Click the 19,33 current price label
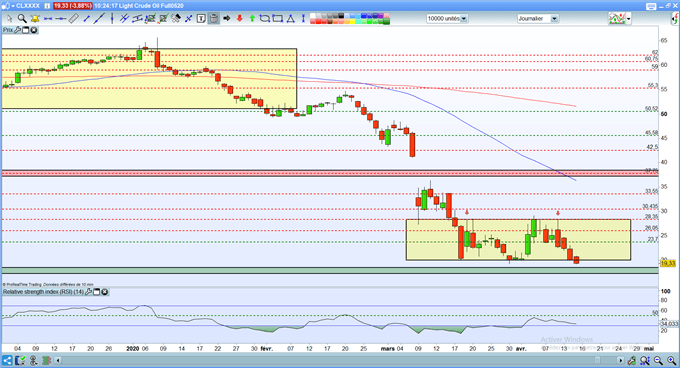Viewport: 680px width, 368px height. pyautogui.click(x=668, y=263)
